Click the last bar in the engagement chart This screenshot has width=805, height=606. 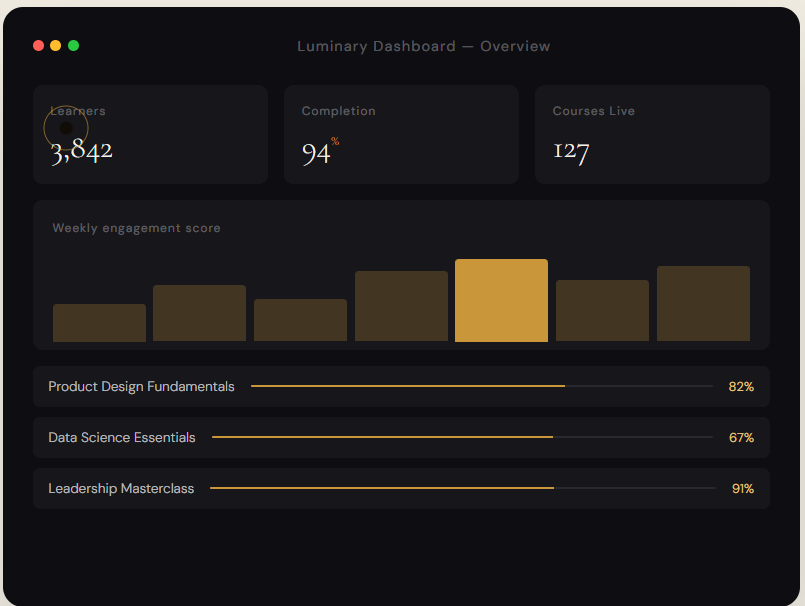[x=703, y=304]
